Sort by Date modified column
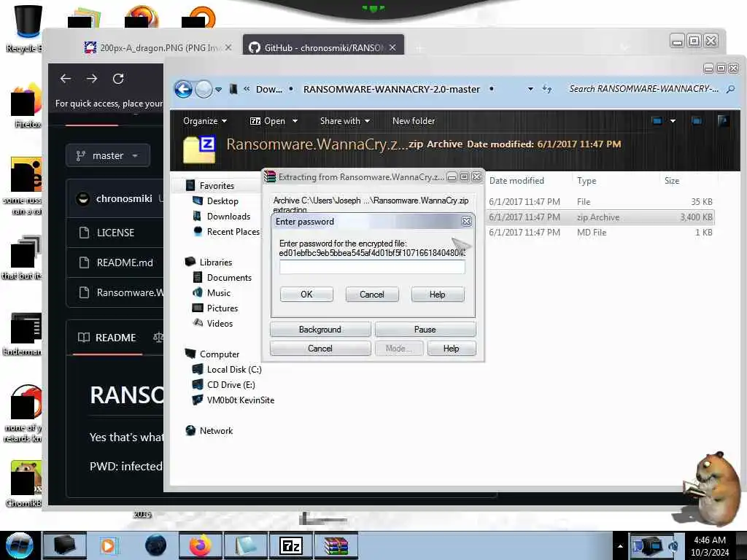 (517, 181)
